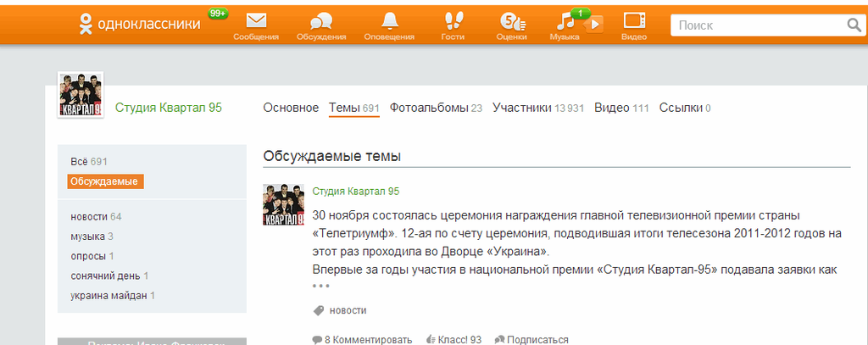This screenshot has height=345, width=868.
Task: Expand post text via ellipsis dots
Action: point(320,286)
